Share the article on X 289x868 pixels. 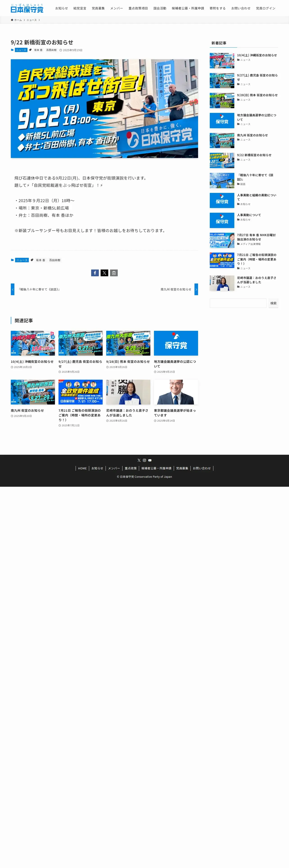pyautogui.click(x=104, y=273)
